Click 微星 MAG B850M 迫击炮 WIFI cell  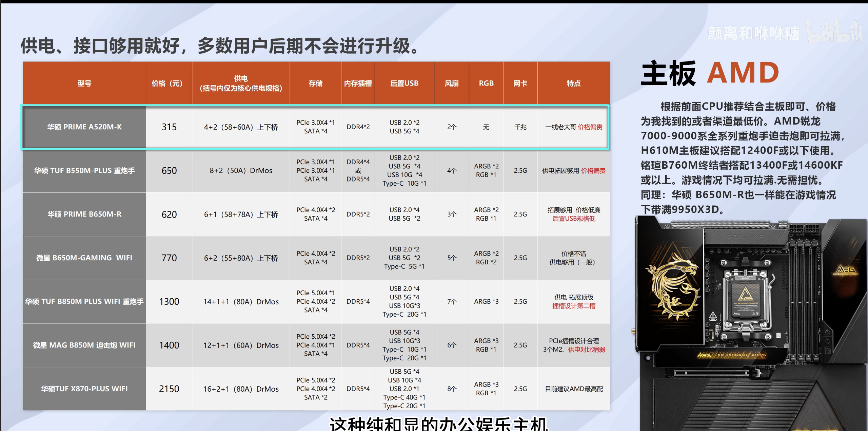(x=84, y=345)
